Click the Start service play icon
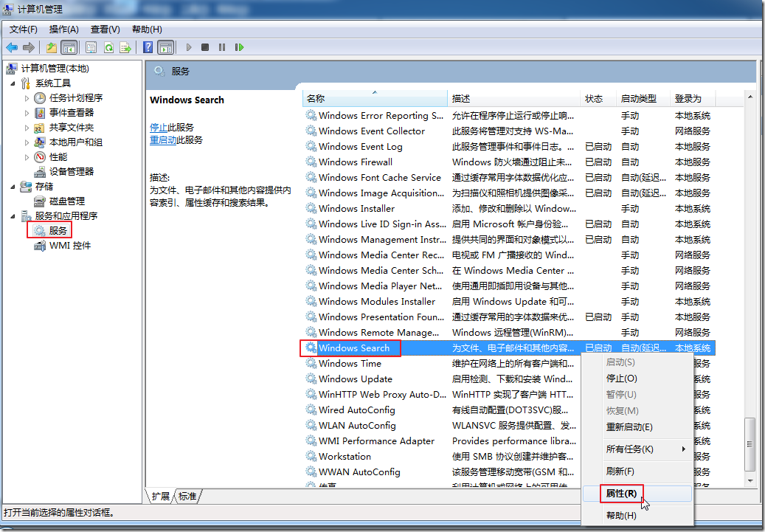Screen dimensions: 765x532 [189, 47]
